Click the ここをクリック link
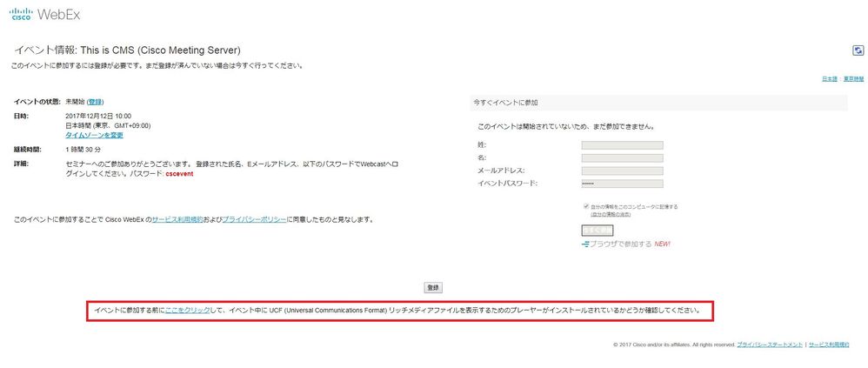This screenshot has width=868, height=368. pyautogui.click(x=187, y=311)
